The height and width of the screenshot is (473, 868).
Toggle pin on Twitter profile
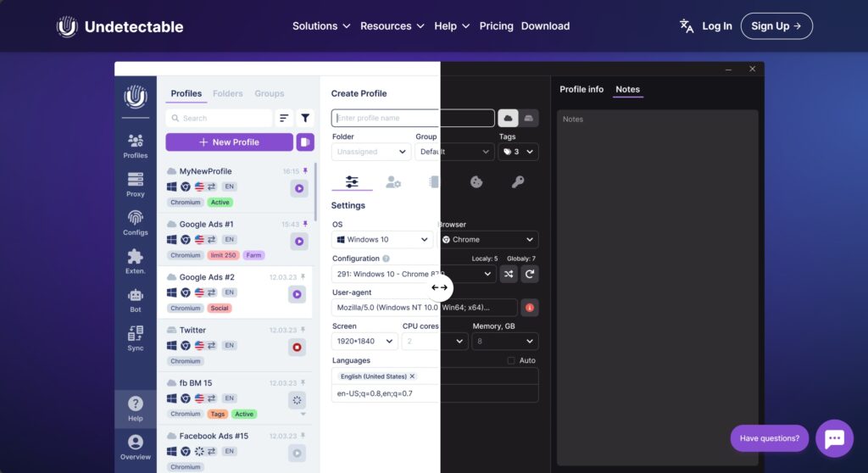click(303, 330)
